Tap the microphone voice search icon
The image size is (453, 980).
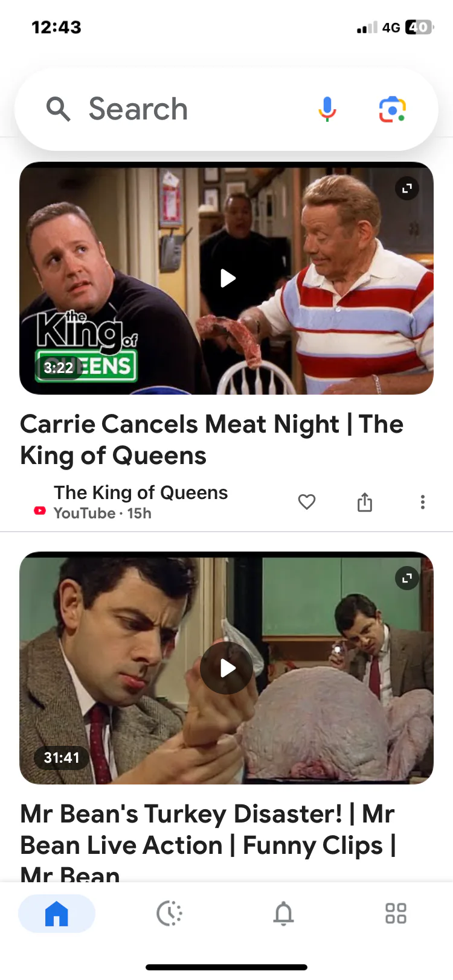click(327, 109)
